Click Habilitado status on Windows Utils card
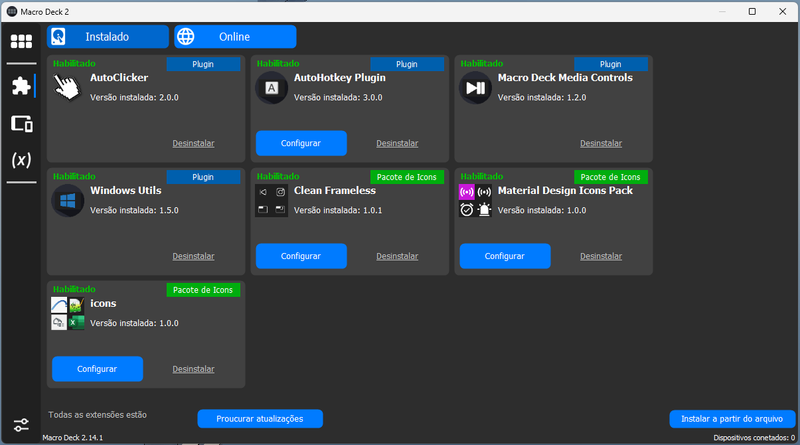 [x=74, y=176]
